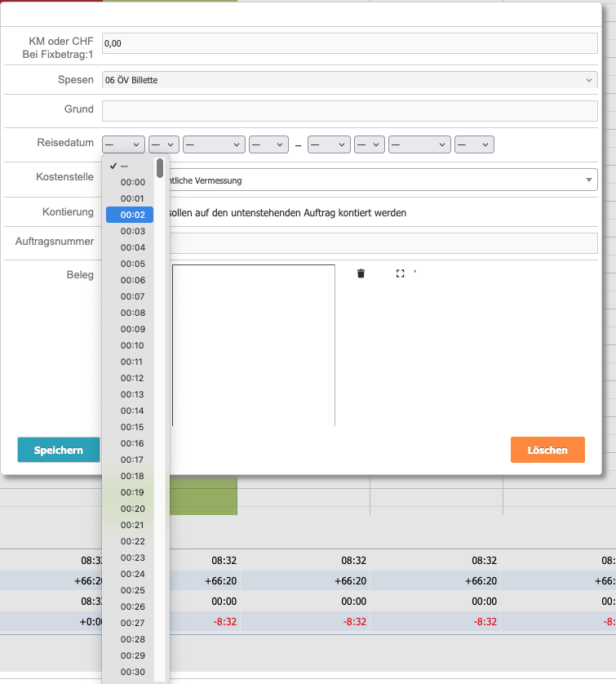Open the Spesen dropdown showing 06 ÖV Billette
This screenshot has height=684, width=616.
(349, 80)
